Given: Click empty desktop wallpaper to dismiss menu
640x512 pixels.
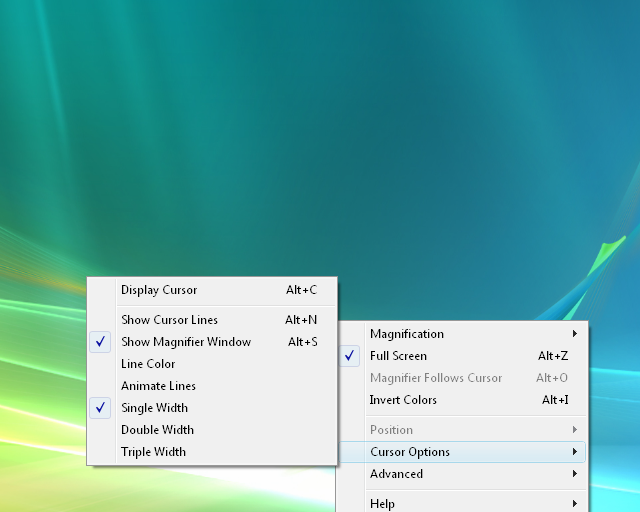Looking at the screenshot, I should 300,120.
